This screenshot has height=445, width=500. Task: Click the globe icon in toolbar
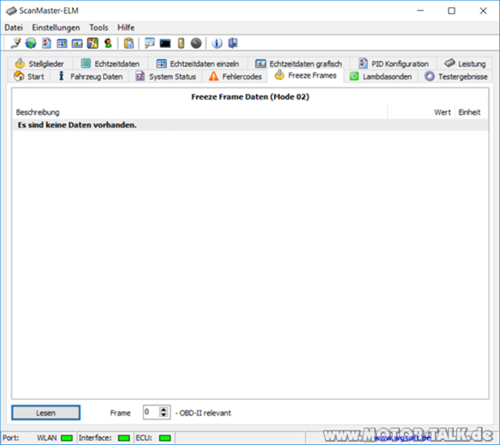click(x=31, y=43)
